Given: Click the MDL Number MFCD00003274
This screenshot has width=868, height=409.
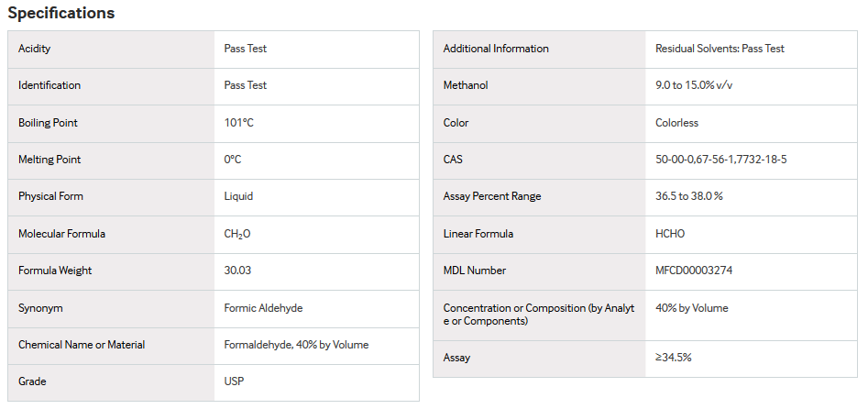Looking at the screenshot, I should (x=694, y=271).
